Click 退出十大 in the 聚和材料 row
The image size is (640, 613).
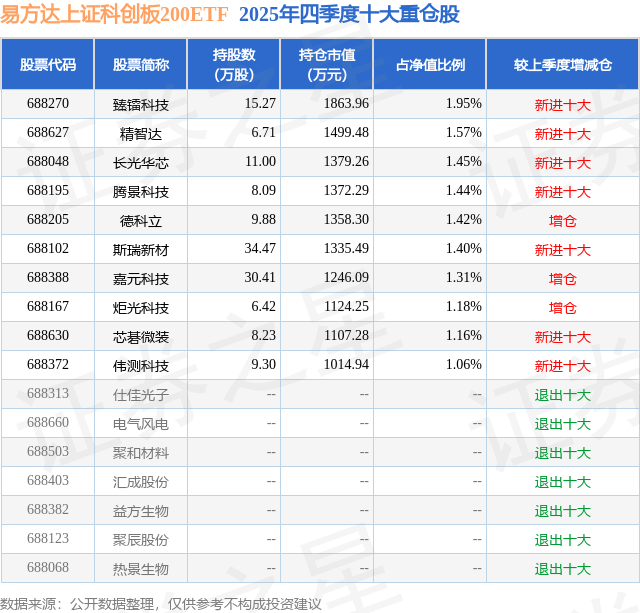click(x=563, y=453)
